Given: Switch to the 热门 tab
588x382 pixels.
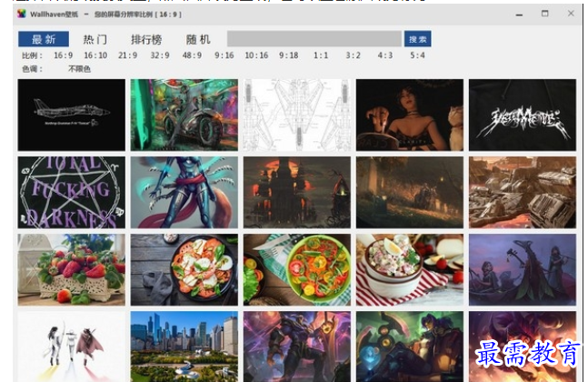Looking at the screenshot, I should tap(95, 39).
